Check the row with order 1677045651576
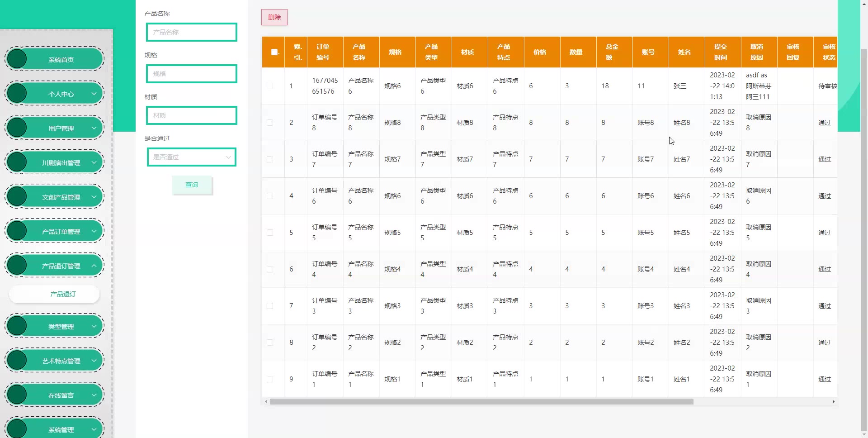Screen dimensions: 868x438 [x=270, y=86]
